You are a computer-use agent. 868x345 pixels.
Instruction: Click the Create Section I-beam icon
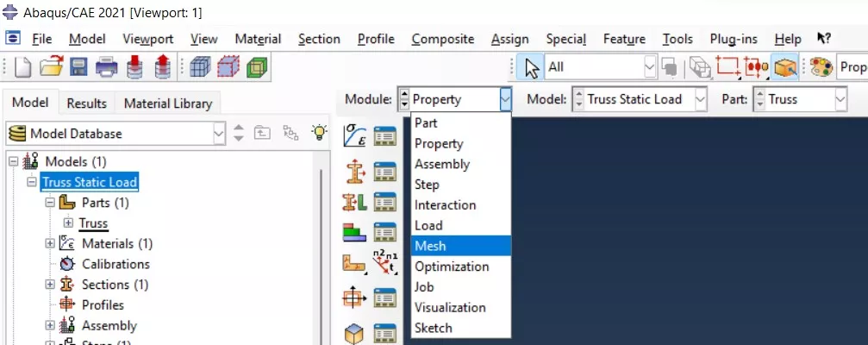(353, 171)
